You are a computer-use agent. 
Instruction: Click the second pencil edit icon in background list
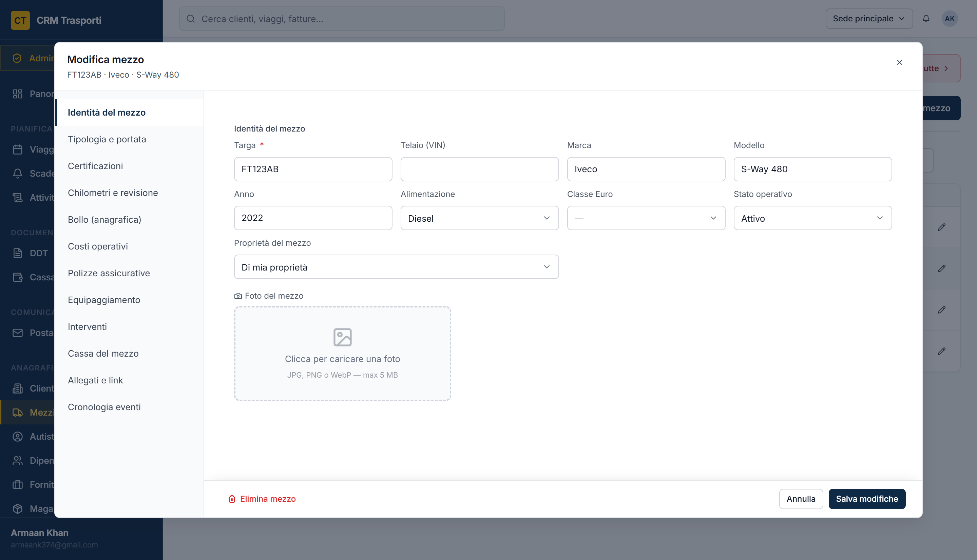click(x=941, y=268)
